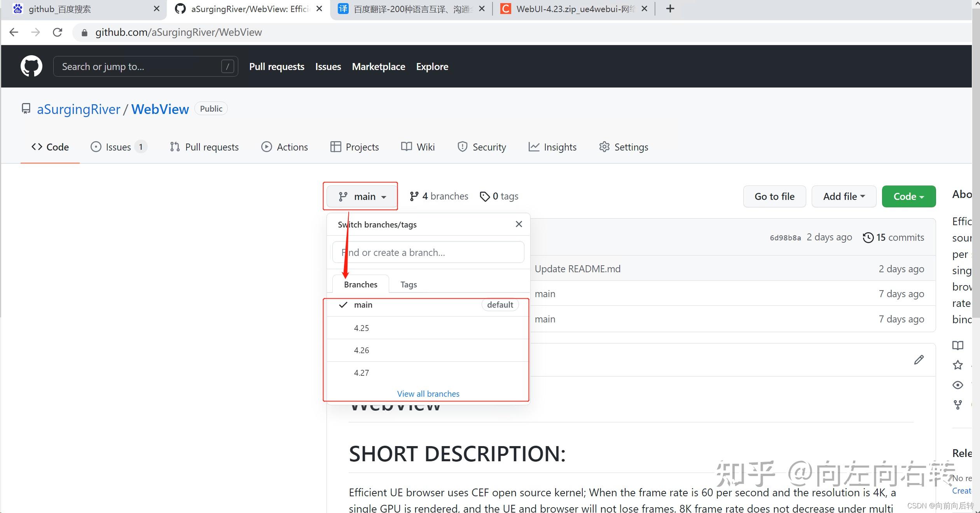Viewport: 980px width, 513px height.
Task: Click the star icon in sidebar
Action: 957,365
